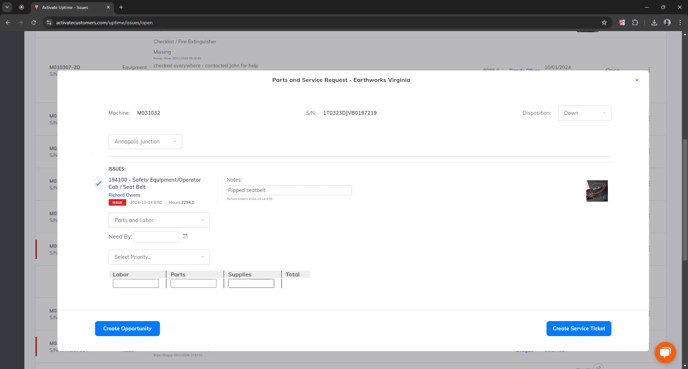
Task: Reload the page in the browser
Action: pos(33,22)
